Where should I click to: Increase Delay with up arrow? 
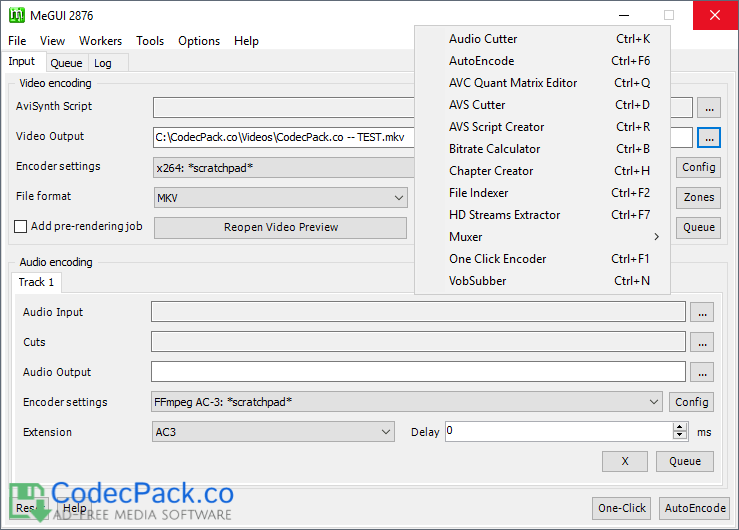[x=680, y=427]
